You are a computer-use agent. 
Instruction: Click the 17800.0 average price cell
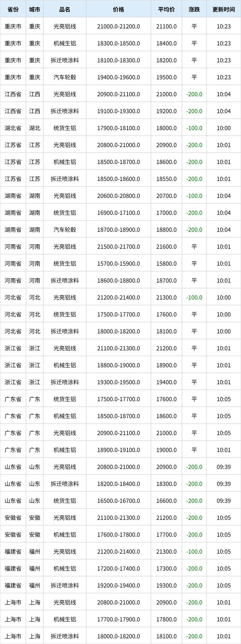[x=166, y=619]
